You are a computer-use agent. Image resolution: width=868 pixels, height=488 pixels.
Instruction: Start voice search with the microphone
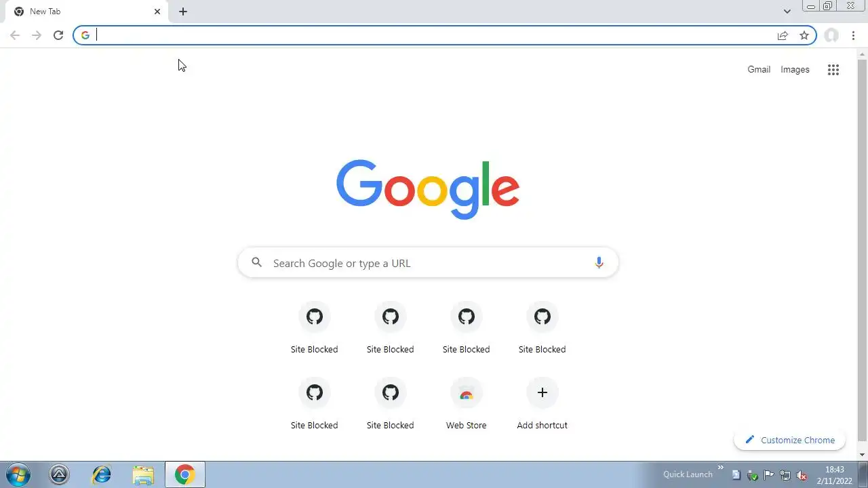(x=599, y=263)
